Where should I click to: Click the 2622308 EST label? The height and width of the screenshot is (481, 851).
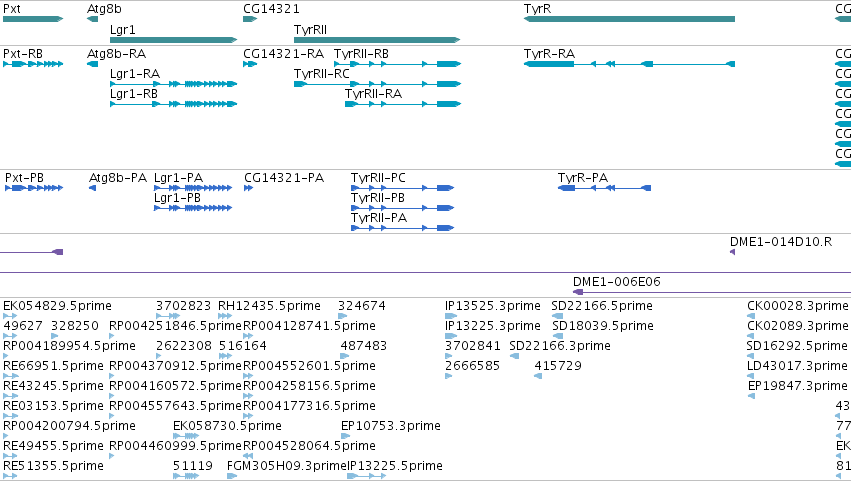[184, 346]
